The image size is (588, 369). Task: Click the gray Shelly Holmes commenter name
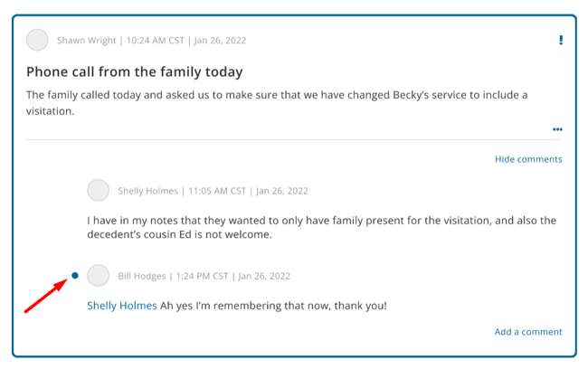click(147, 191)
